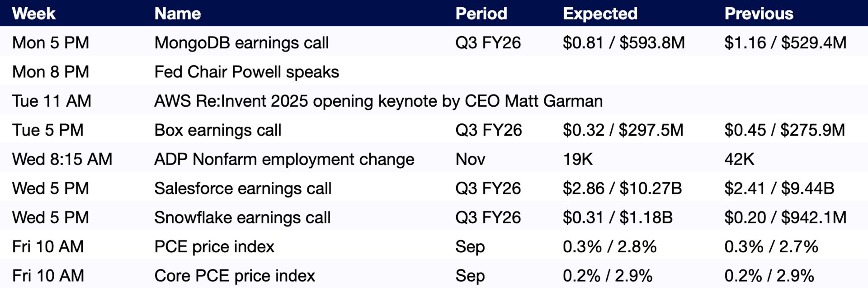868x288 pixels.
Task: Select ADP Nonfarm employment change entry
Action: (x=284, y=159)
